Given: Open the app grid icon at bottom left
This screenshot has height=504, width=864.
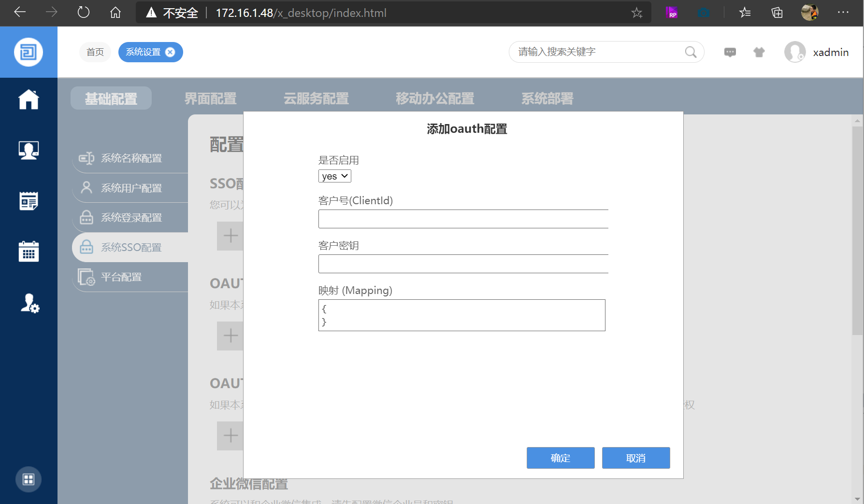Looking at the screenshot, I should tap(29, 479).
